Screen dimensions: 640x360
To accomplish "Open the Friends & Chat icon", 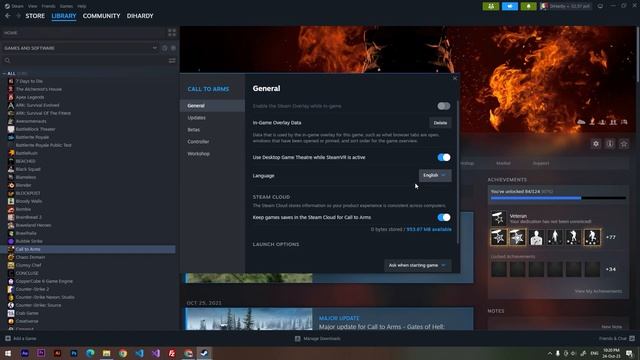I will pos(632,338).
